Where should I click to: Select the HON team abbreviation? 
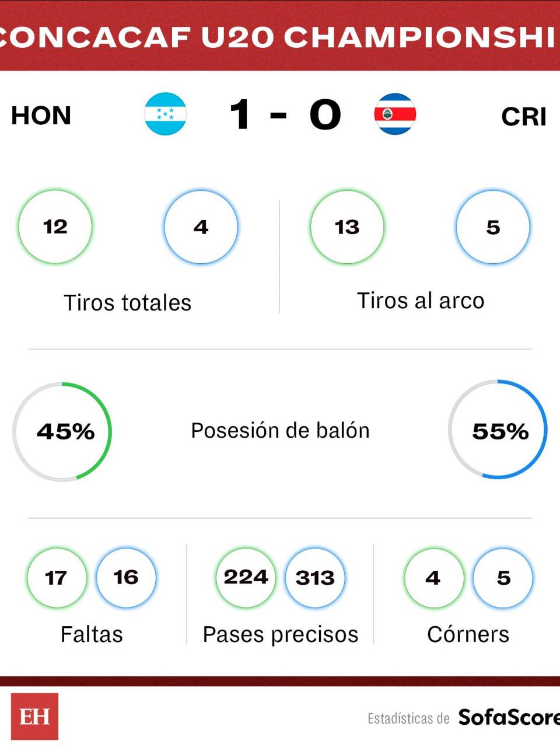41,116
